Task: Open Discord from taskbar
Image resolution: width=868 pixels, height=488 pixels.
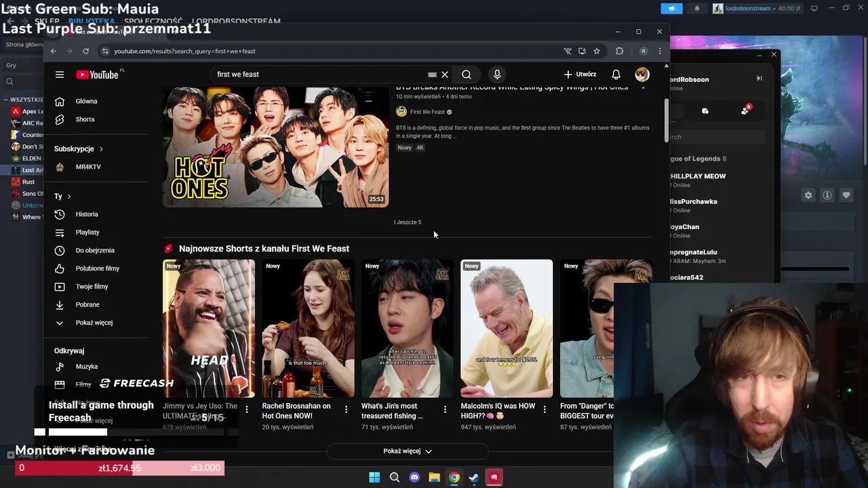Action: (x=414, y=477)
